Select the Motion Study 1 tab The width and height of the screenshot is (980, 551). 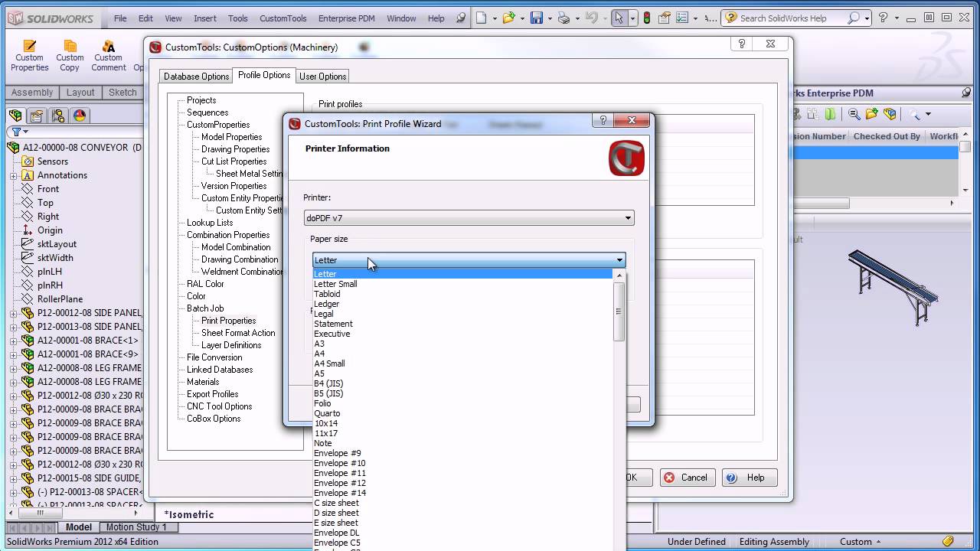136,527
